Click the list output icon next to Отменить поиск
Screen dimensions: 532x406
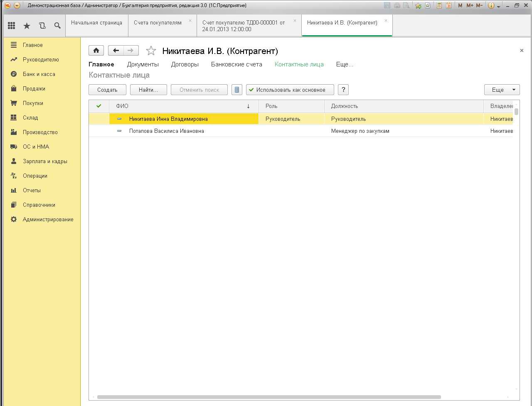[237, 90]
